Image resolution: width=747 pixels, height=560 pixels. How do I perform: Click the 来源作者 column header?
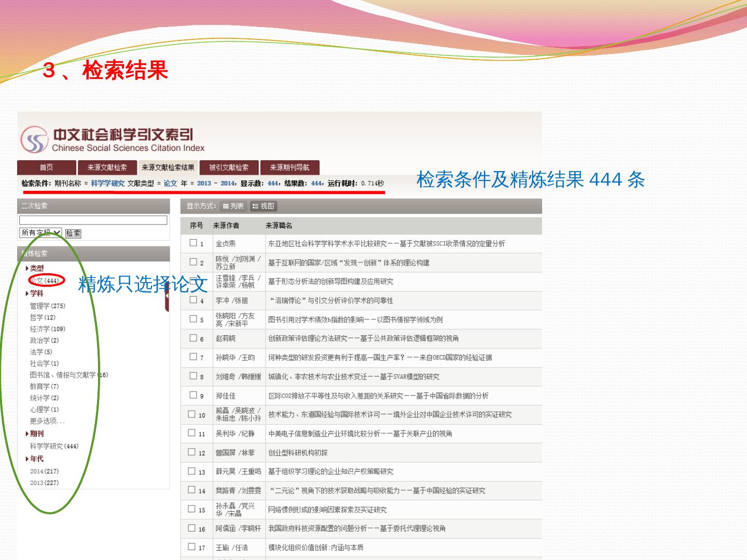pyautogui.click(x=226, y=226)
